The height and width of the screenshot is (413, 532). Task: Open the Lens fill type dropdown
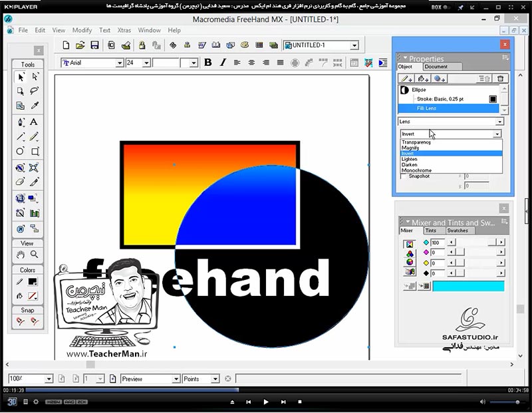(500, 122)
